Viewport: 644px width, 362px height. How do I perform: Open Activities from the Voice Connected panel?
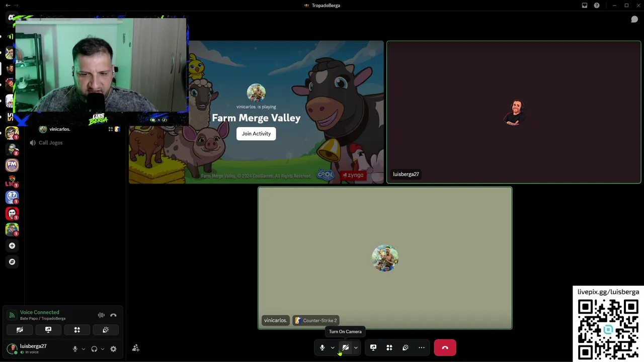[77, 330]
